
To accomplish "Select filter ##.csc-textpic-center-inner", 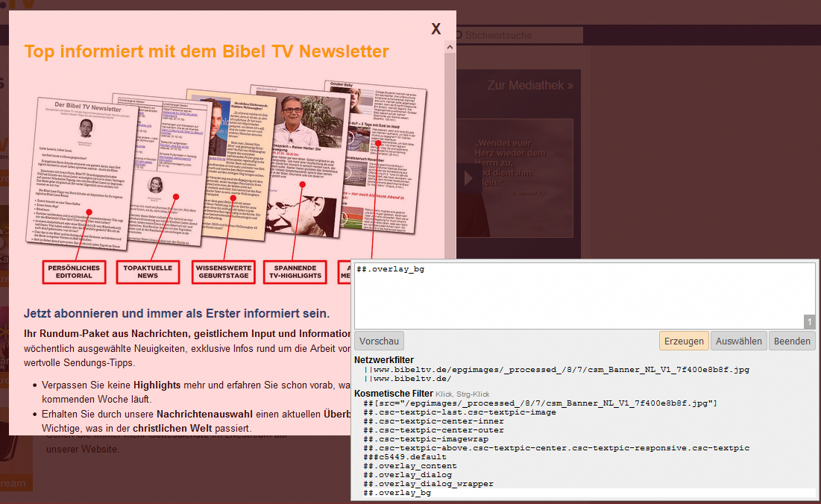I will pos(433,420).
